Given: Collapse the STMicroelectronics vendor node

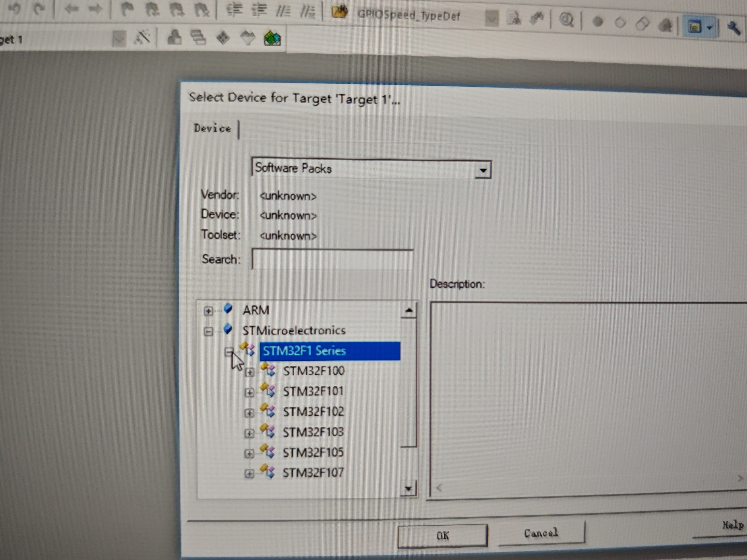Looking at the screenshot, I should (x=208, y=331).
